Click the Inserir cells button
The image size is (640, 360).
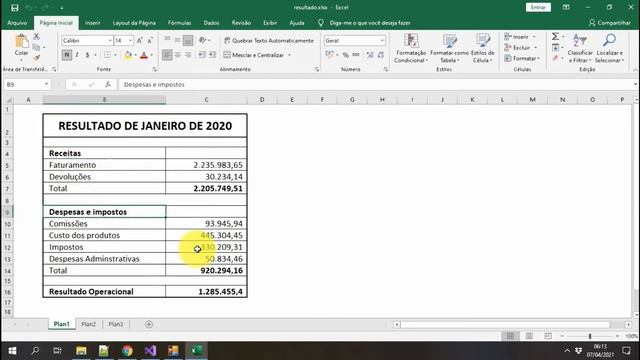pyautogui.click(x=520, y=37)
